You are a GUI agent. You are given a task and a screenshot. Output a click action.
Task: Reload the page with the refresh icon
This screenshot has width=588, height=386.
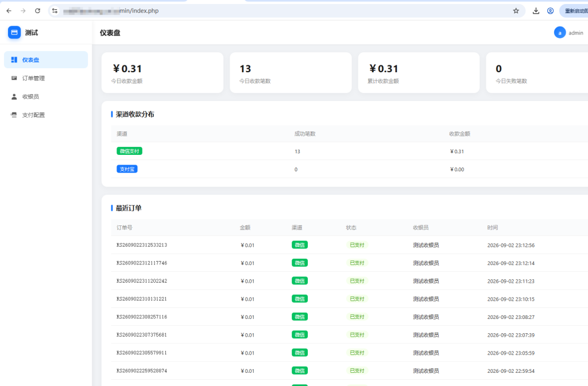pyautogui.click(x=37, y=11)
